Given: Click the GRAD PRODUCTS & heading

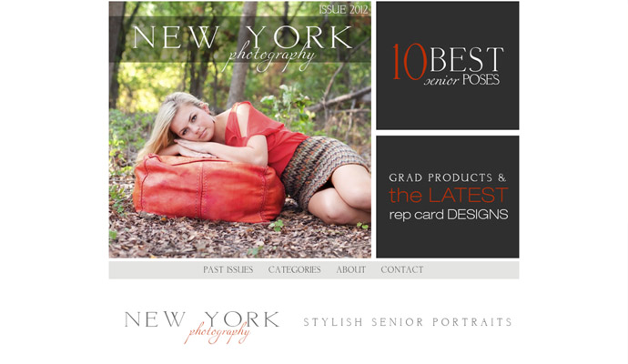Looking at the screenshot, I should click(x=448, y=177).
